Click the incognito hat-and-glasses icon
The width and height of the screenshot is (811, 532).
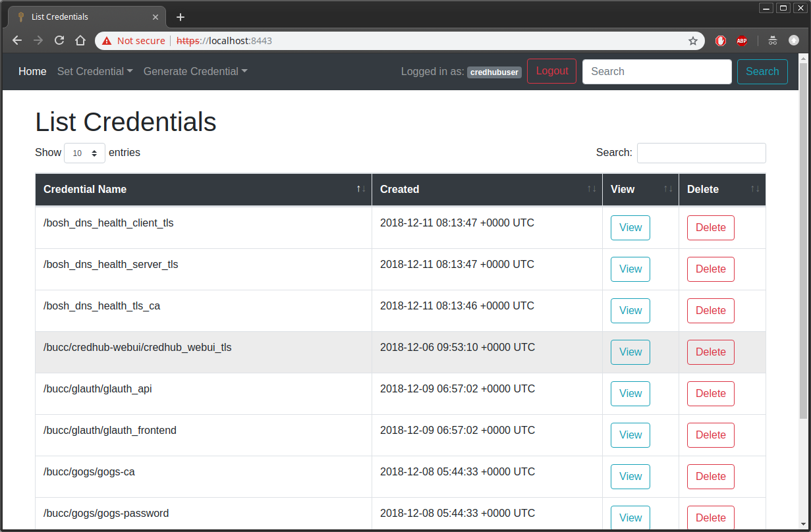773,41
